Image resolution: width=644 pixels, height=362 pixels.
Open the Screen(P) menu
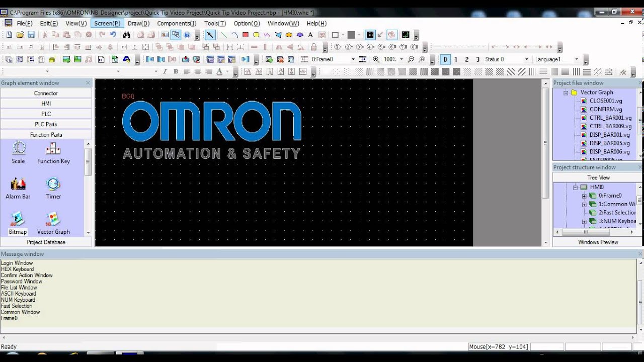(x=107, y=23)
